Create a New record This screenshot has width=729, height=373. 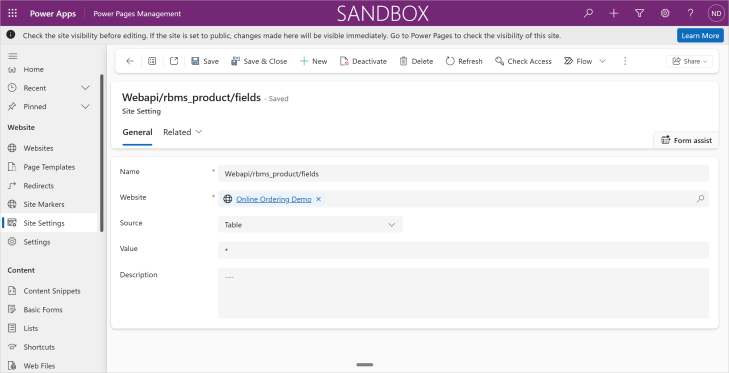click(313, 61)
